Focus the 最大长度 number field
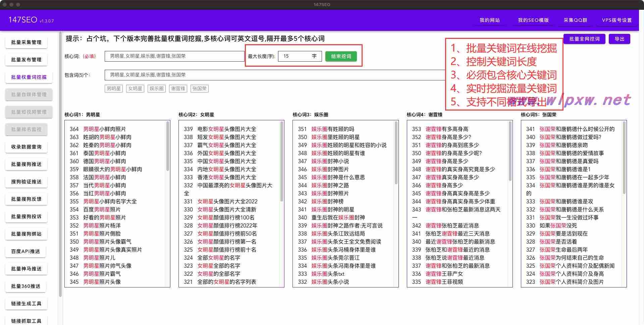This screenshot has height=325, width=644. click(300, 56)
